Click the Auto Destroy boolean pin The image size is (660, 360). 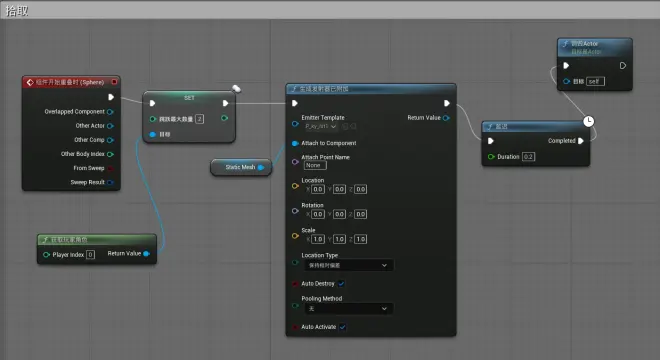tap(295, 284)
